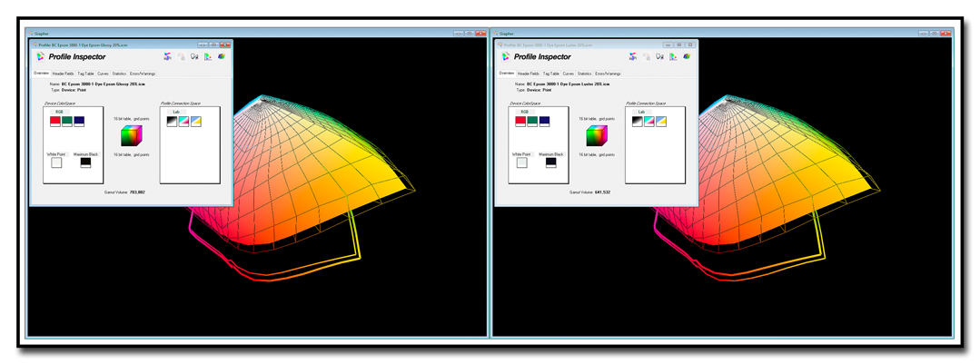This screenshot has height=364, width=980.
Task: Switch to Curves tab in Luster profile window
Action: coord(568,74)
